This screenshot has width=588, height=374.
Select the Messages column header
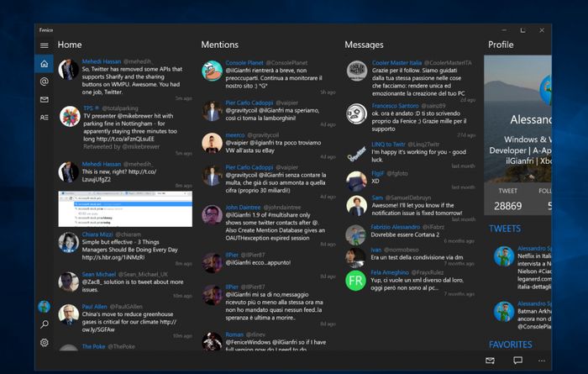tap(364, 45)
